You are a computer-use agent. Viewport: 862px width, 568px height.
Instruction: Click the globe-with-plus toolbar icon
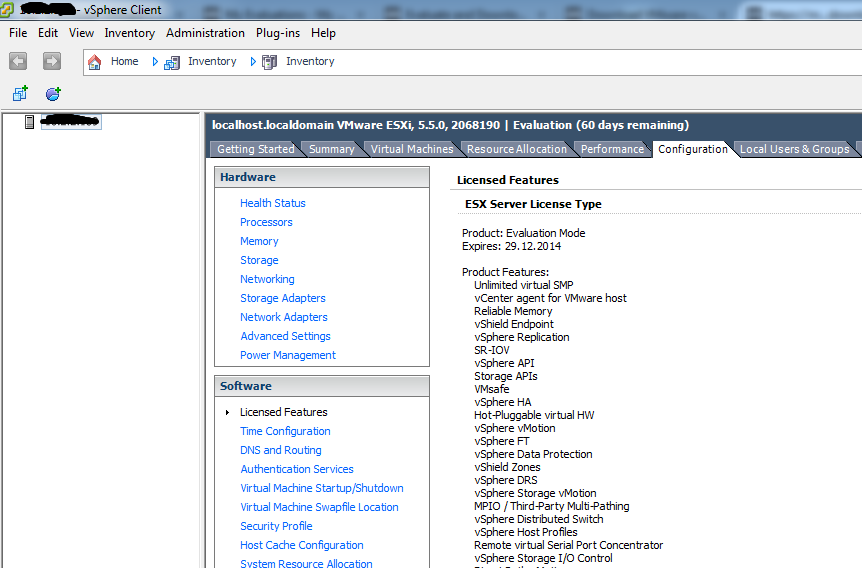coord(53,93)
